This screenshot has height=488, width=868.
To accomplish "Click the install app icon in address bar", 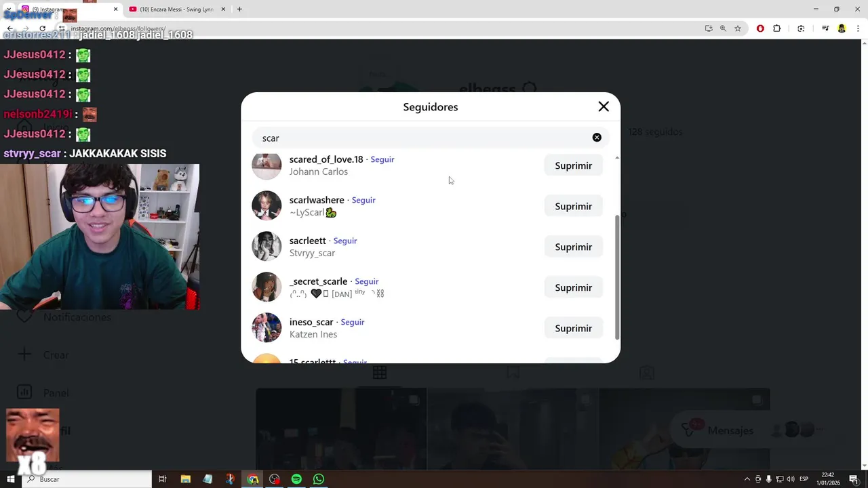I will coord(709,28).
